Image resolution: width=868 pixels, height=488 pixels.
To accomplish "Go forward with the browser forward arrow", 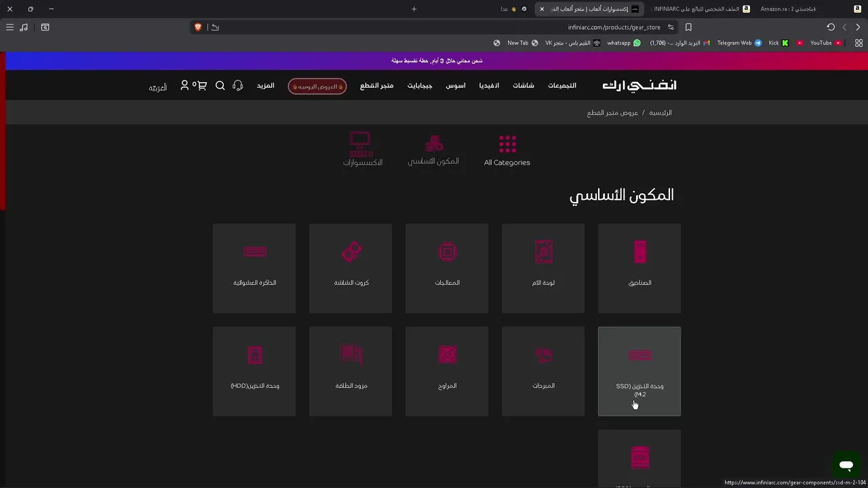I will tap(844, 27).
